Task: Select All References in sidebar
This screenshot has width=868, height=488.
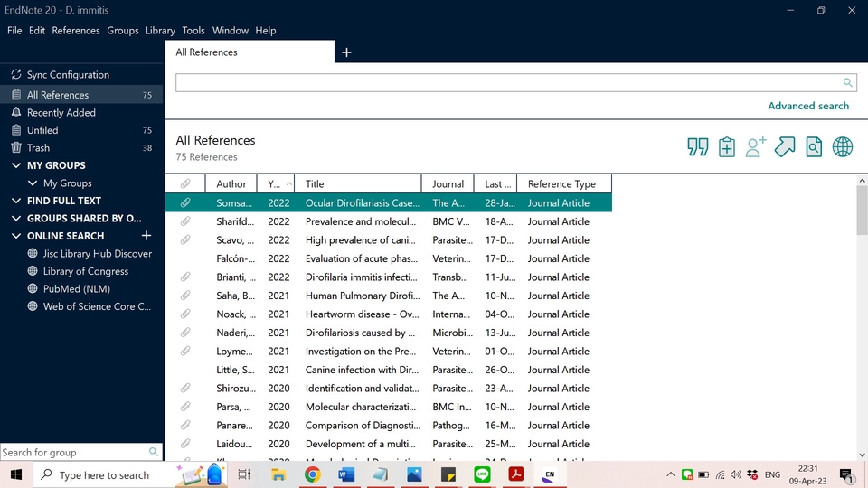Action: click(x=81, y=95)
